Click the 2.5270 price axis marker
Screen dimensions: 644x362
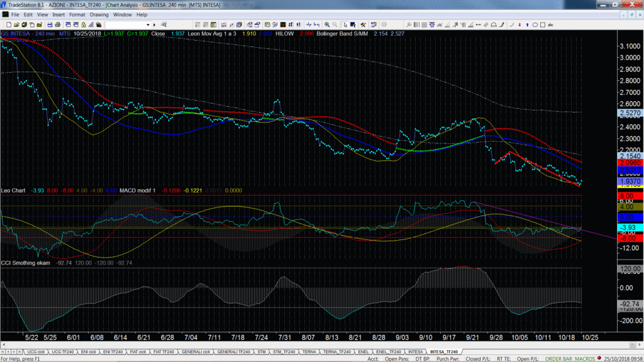630,113
